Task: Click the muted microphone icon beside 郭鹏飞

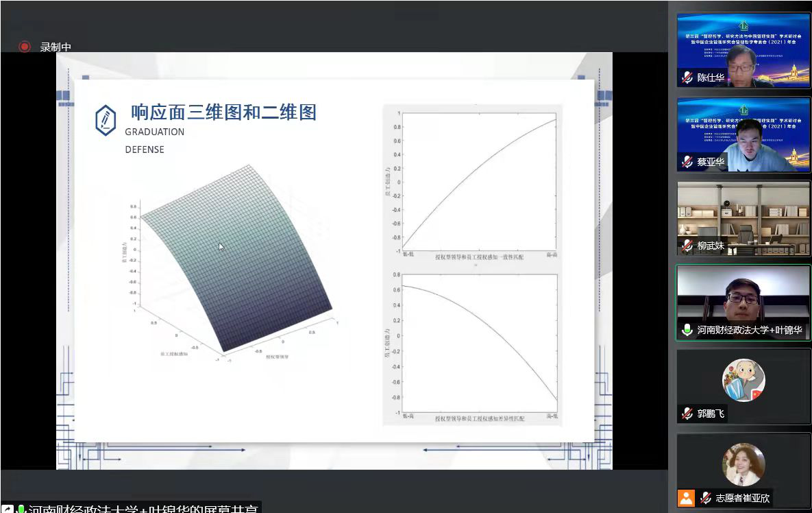Action: 687,414
